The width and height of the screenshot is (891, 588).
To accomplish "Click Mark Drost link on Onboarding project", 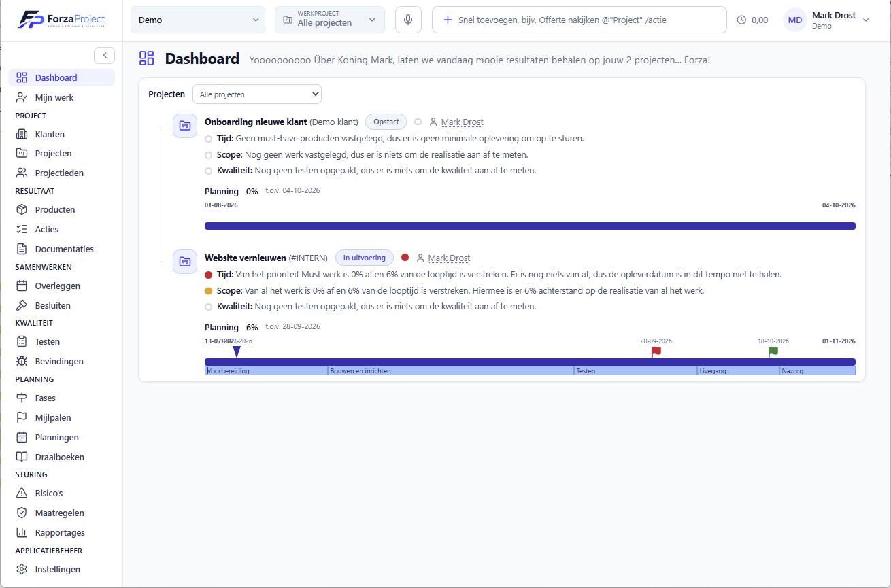I will pyautogui.click(x=462, y=122).
